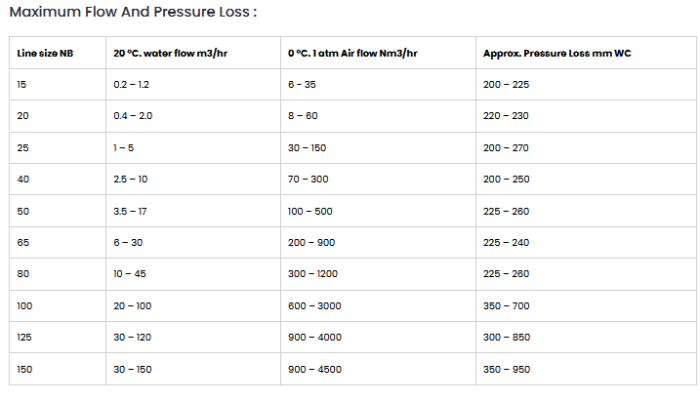Select water flow value '20 – 100'

134,306
